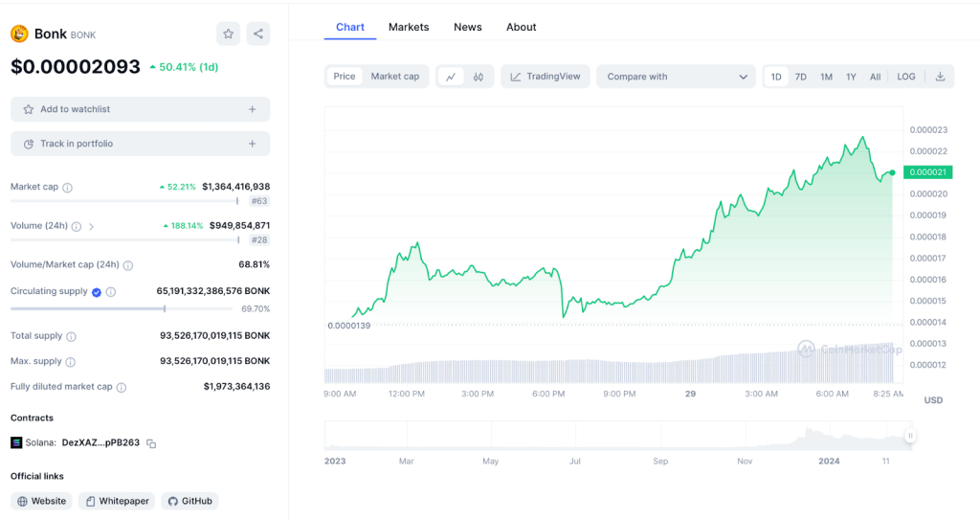This screenshot has width=980, height=520.
Task: Click the $1,973,364,136 diluted cap value
Action: (237, 386)
